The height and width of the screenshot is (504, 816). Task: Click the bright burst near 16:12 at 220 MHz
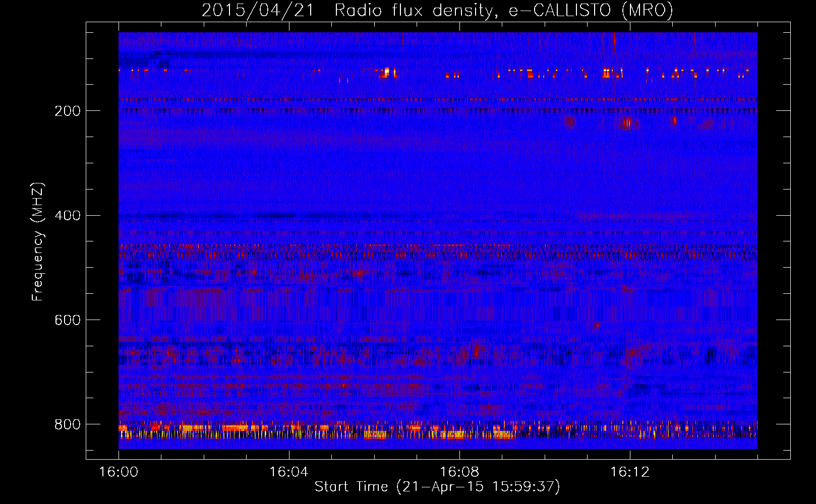click(628, 122)
